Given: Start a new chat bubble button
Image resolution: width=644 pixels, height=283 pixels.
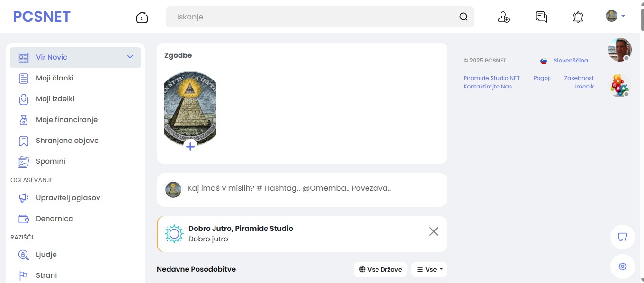Looking at the screenshot, I should (623, 237).
